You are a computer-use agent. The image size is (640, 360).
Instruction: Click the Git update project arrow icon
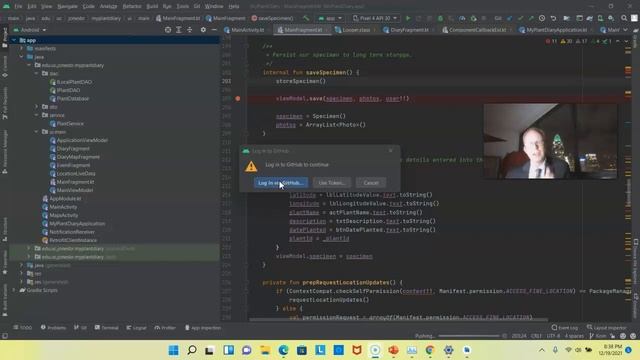pos(509,18)
